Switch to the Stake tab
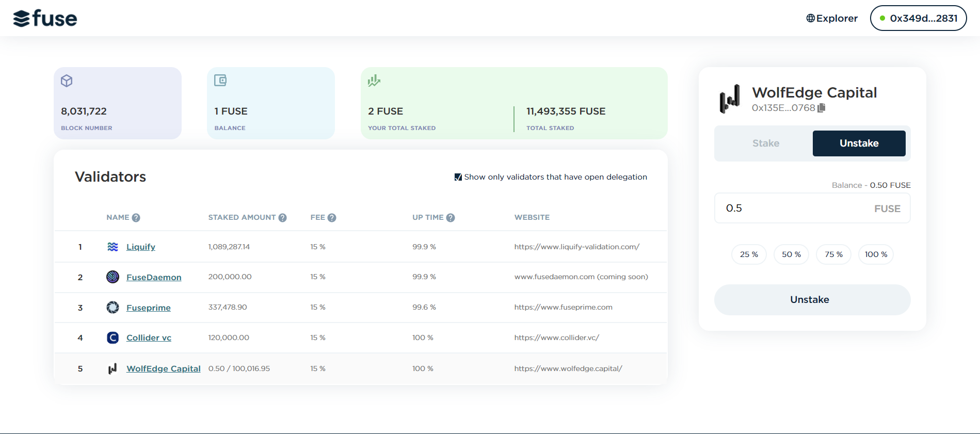 (x=766, y=143)
